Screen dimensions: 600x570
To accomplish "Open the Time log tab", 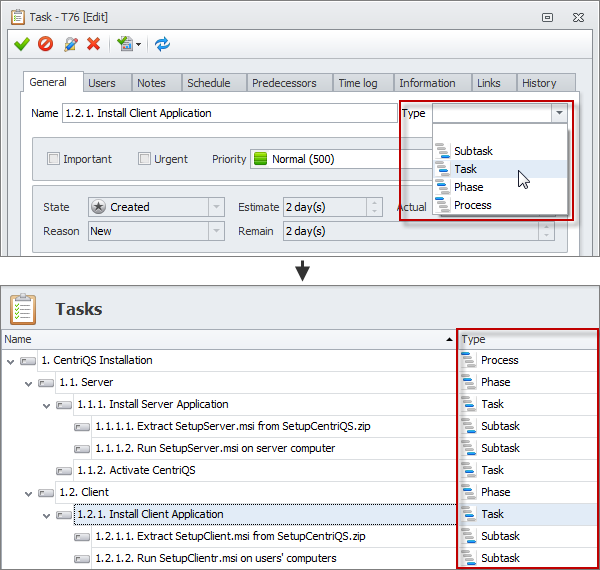I will (x=360, y=83).
